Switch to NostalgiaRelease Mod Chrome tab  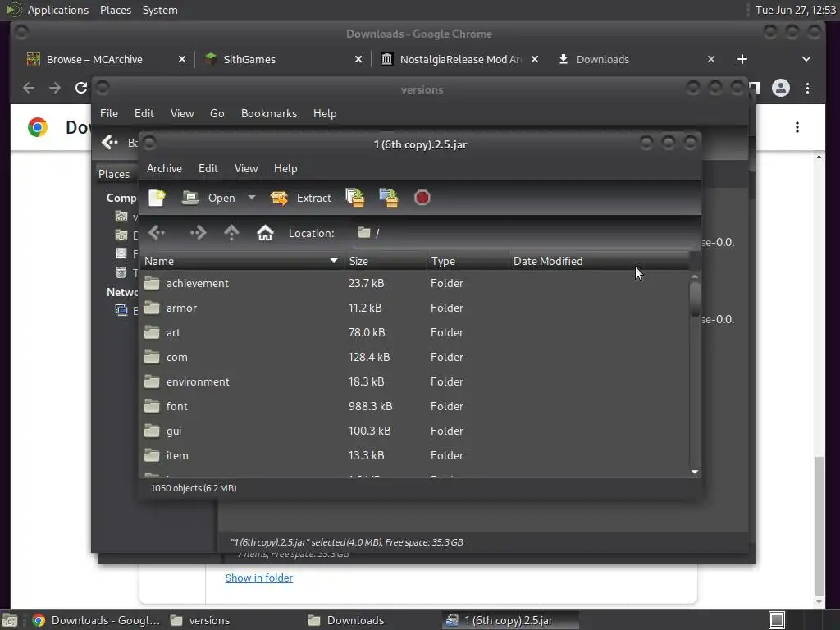[x=461, y=59]
